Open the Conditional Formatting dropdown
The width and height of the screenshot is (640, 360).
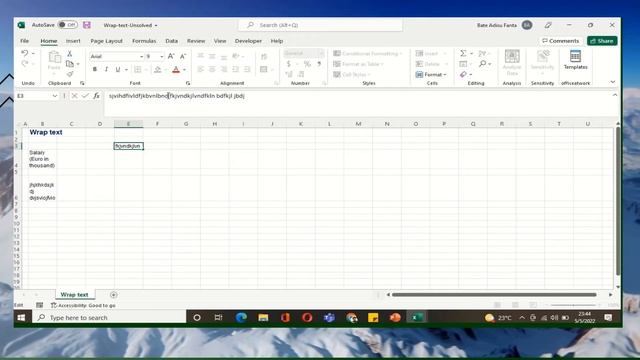[368, 53]
